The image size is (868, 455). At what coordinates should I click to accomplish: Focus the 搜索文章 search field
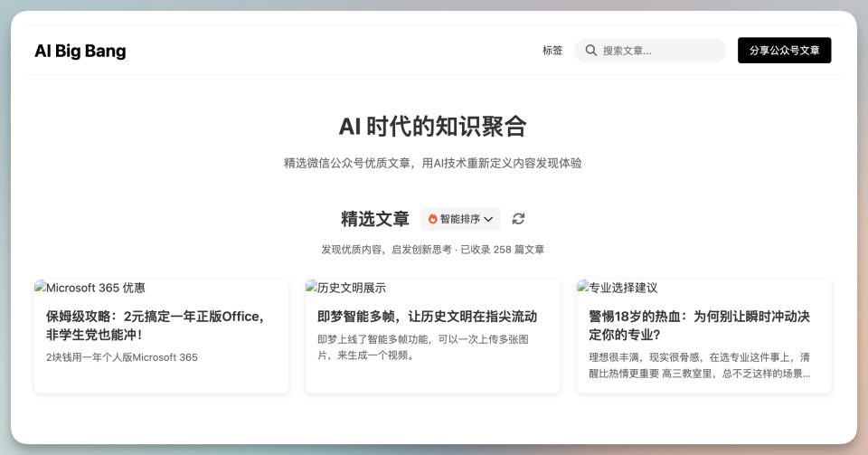650,51
